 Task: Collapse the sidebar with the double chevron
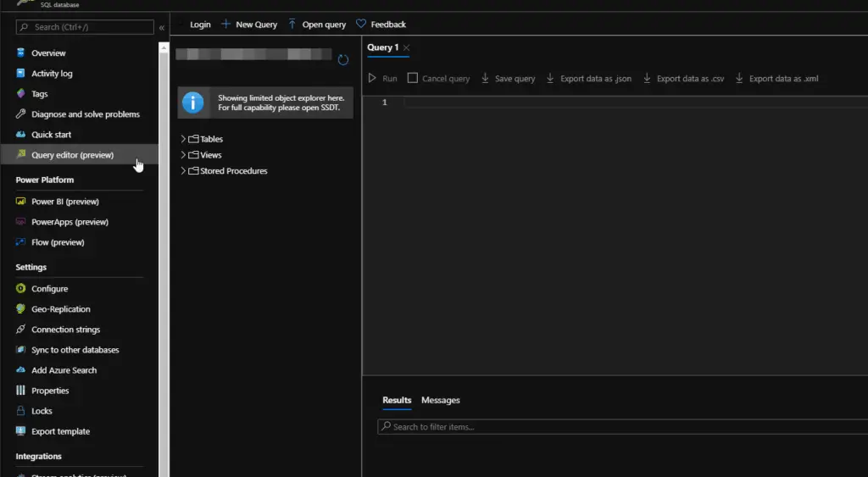point(162,28)
